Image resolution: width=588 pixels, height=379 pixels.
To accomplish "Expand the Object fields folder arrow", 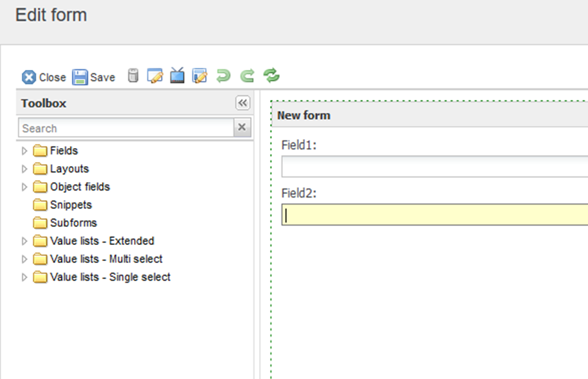I will 24,187.
